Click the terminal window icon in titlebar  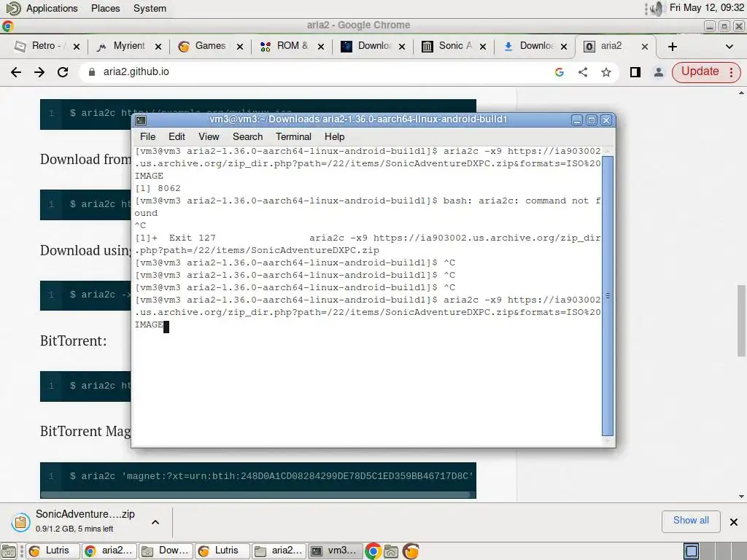[141, 120]
